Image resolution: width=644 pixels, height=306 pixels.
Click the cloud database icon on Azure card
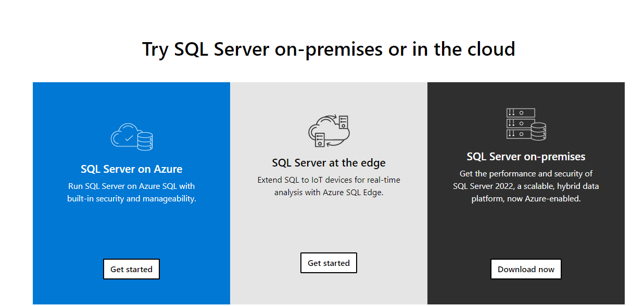132,137
